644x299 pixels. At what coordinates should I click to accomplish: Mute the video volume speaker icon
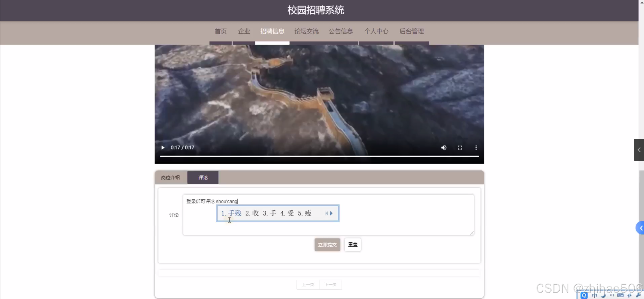coord(444,147)
